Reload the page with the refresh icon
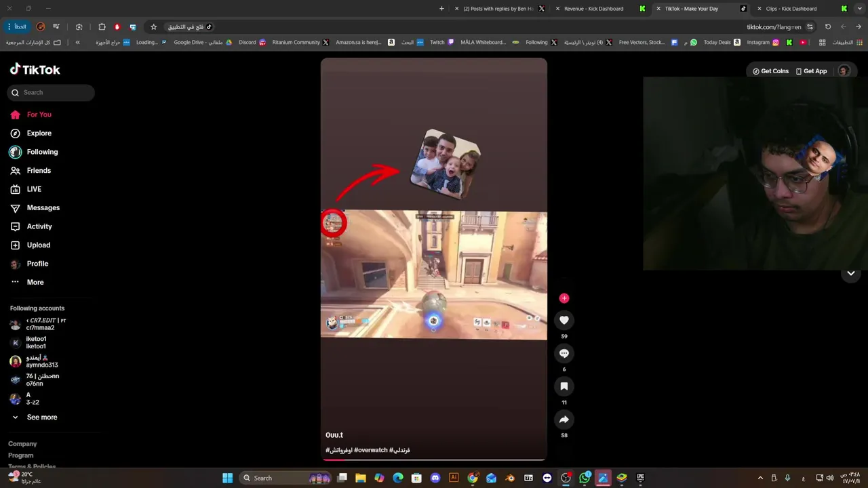 [828, 27]
